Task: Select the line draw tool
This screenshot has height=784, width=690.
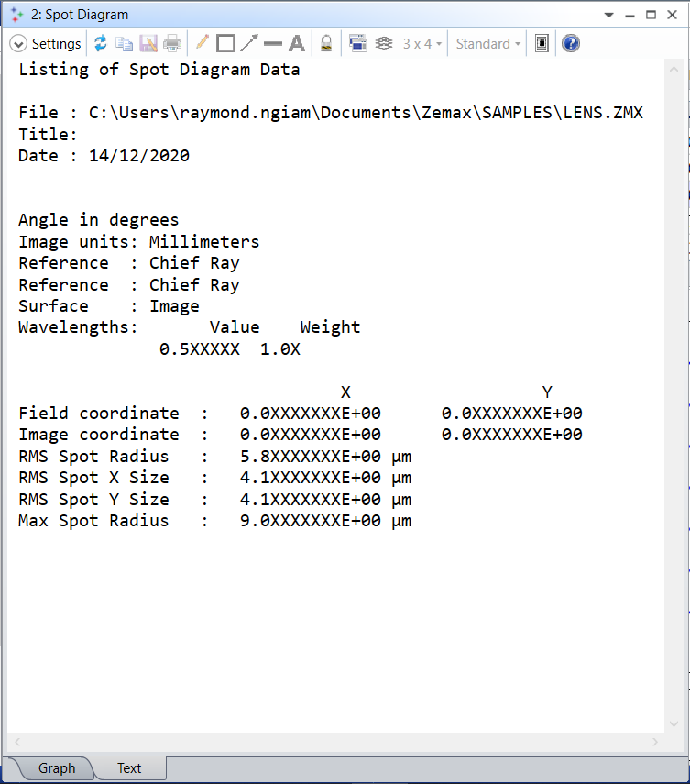Action: click(273, 44)
